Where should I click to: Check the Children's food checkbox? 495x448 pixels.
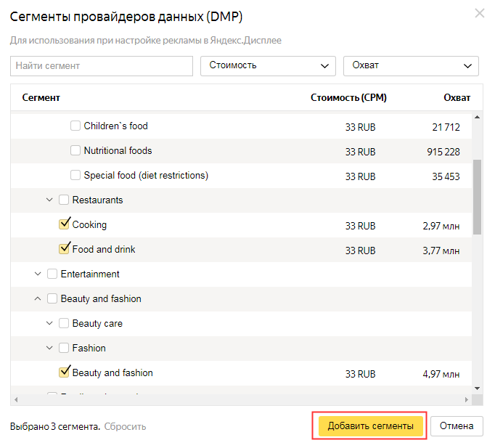pyautogui.click(x=75, y=126)
